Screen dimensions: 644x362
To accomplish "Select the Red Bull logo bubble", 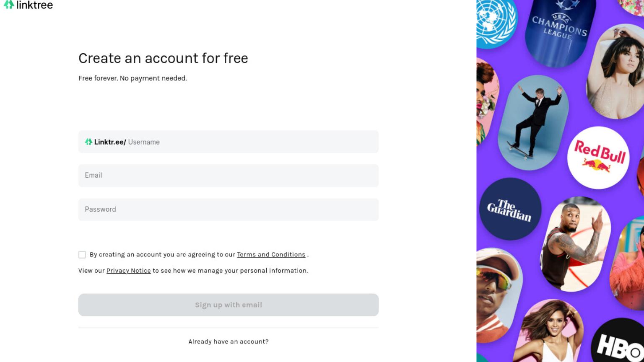I will pyautogui.click(x=599, y=158).
